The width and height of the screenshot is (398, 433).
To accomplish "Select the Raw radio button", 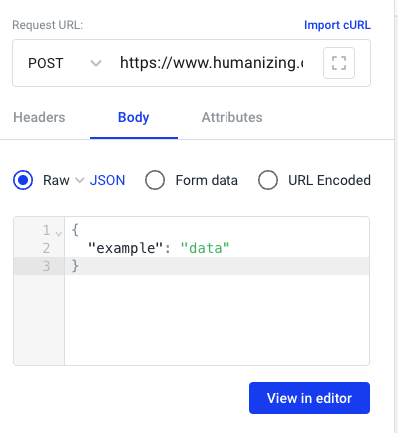I will 23,180.
